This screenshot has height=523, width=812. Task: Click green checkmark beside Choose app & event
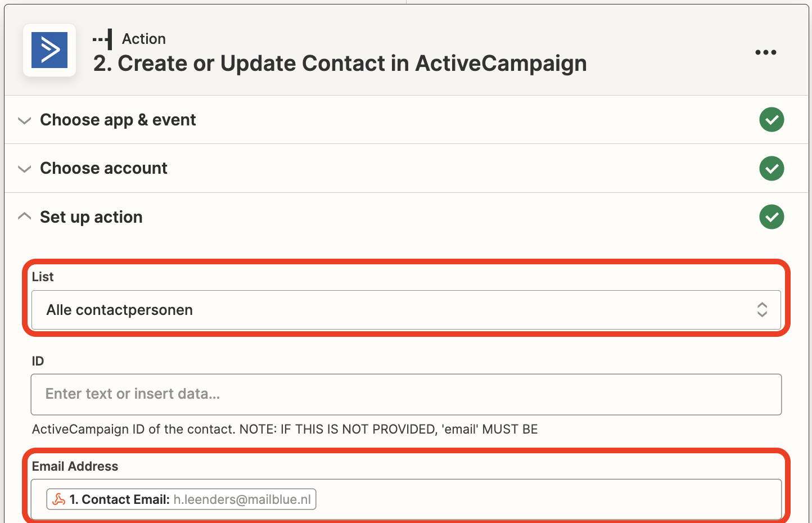point(772,120)
